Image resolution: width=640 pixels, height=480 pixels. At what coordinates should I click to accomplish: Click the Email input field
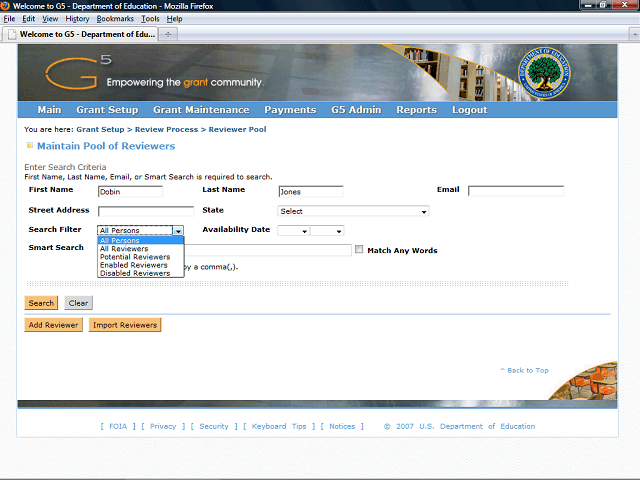coord(516,191)
